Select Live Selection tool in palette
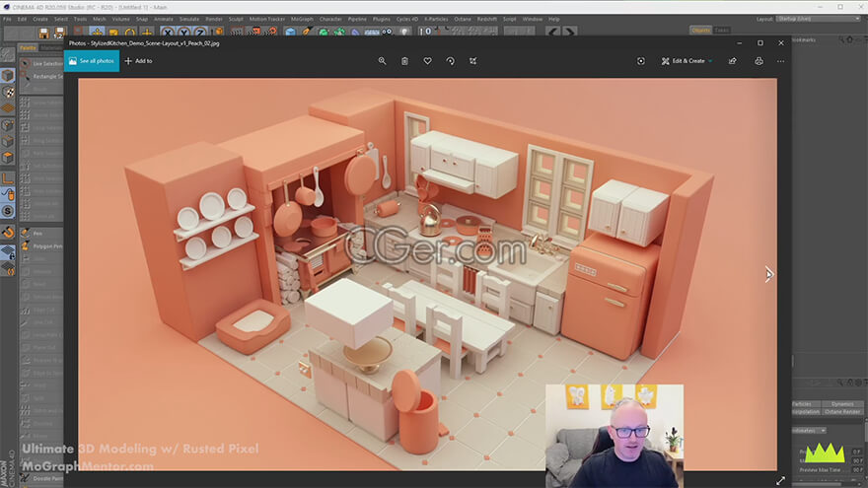Screen dimensions: 868x488 point(41,64)
